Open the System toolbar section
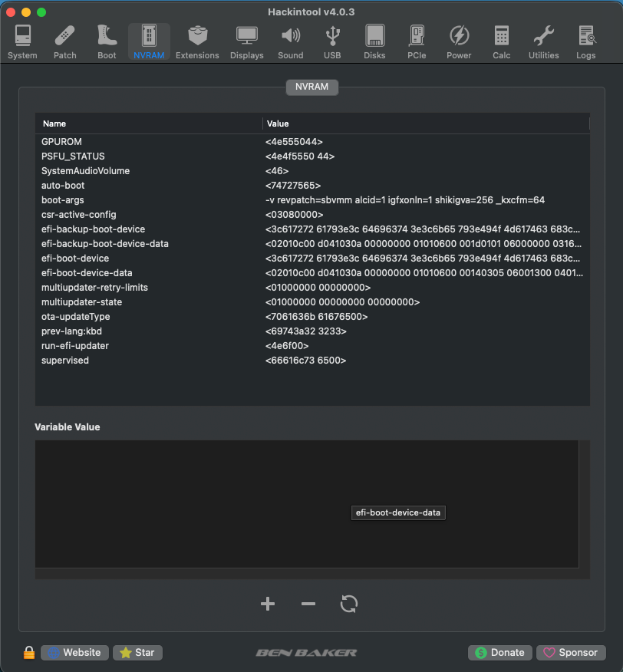The width and height of the screenshot is (623, 672). pyautogui.click(x=22, y=42)
